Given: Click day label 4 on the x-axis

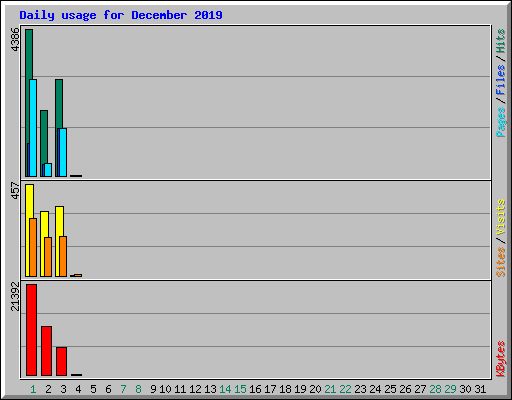Looking at the screenshot, I should click(x=78, y=389).
